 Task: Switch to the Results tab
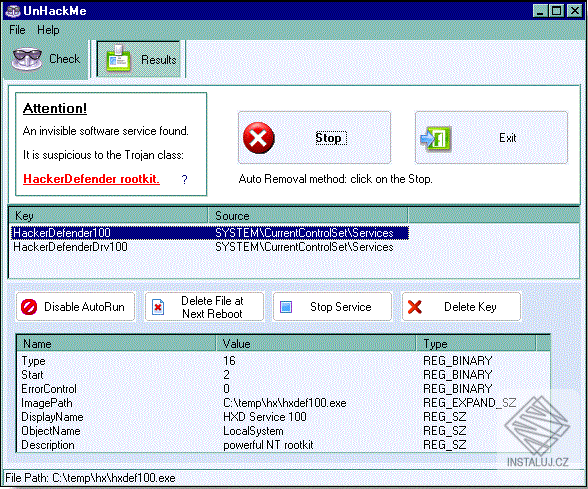(x=139, y=59)
